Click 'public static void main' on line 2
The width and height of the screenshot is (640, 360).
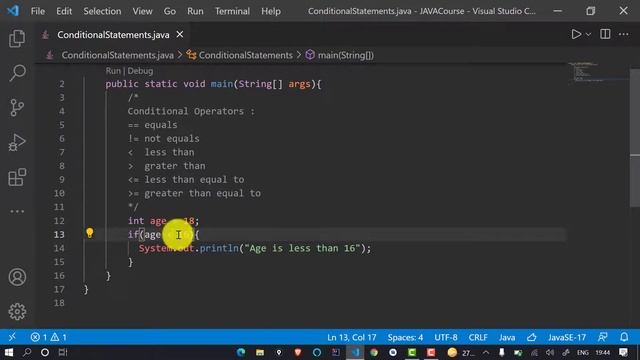click(169, 84)
